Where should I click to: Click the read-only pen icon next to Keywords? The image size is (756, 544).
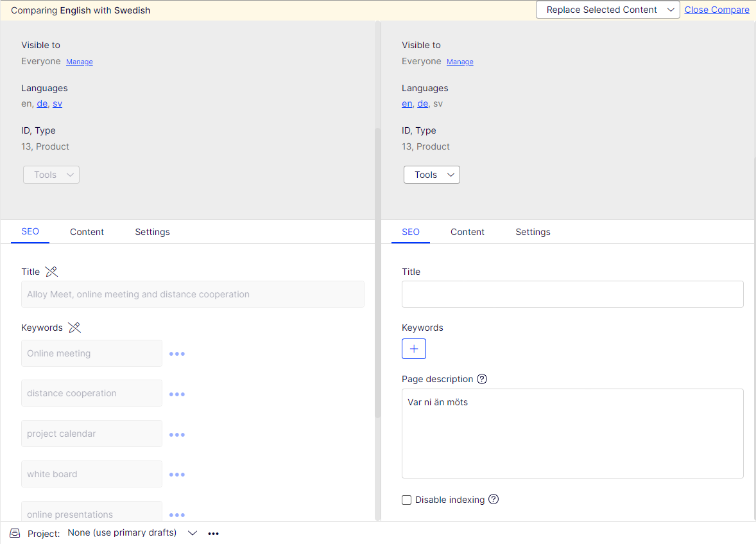coord(74,328)
